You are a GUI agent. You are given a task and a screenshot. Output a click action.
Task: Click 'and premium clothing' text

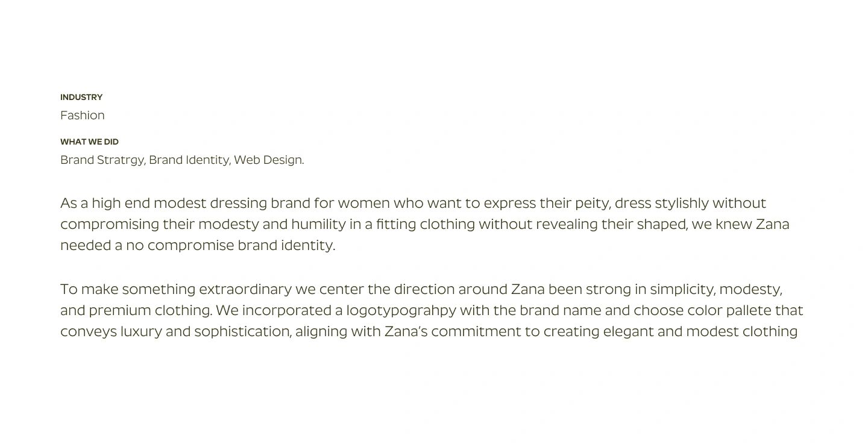pyautogui.click(x=136, y=310)
